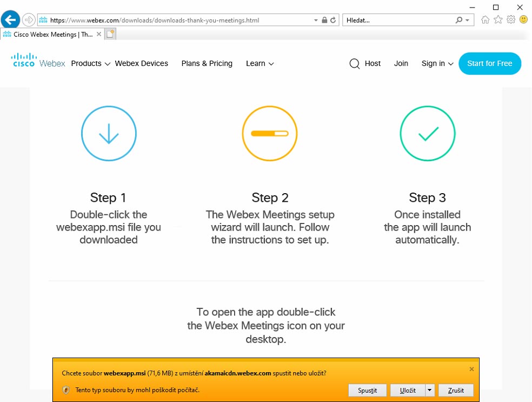Image resolution: width=532 pixels, height=402 pixels.
Task: Click the shield warning icon in download bar
Action: click(66, 390)
